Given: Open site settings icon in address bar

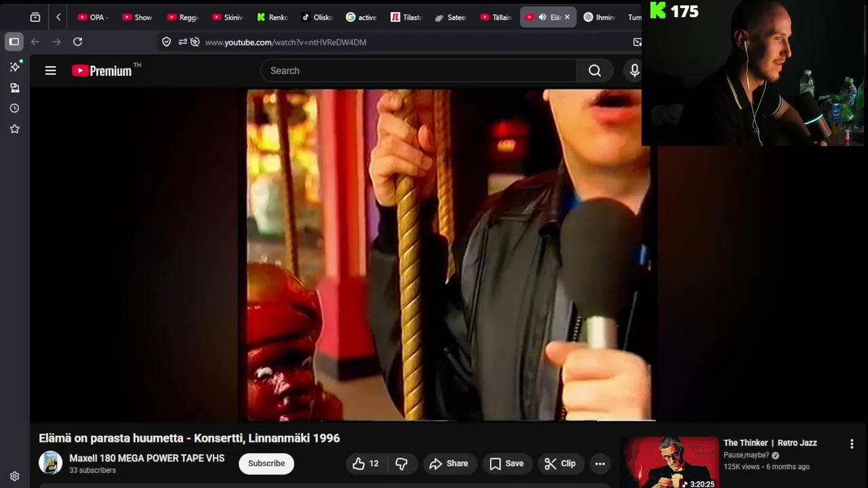Looking at the screenshot, I should point(182,42).
